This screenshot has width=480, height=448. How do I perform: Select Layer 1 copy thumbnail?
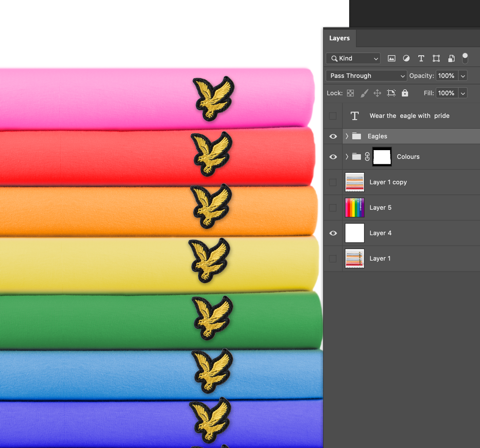pyautogui.click(x=355, y=182)
